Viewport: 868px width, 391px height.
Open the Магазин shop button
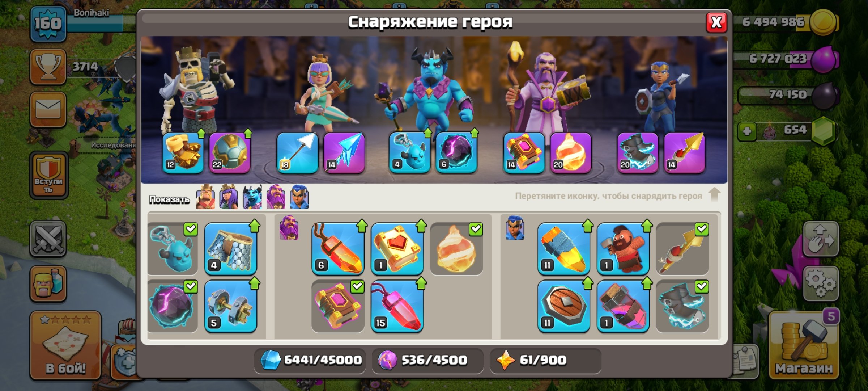point(804,345)
